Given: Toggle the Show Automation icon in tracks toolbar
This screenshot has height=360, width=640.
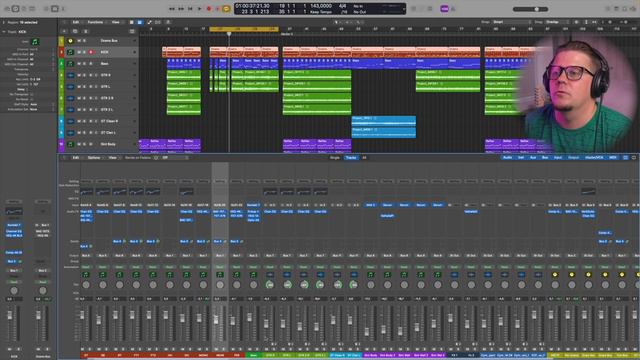Looking at the screenshot, I should pyautogui.click(x=149, y=22).
